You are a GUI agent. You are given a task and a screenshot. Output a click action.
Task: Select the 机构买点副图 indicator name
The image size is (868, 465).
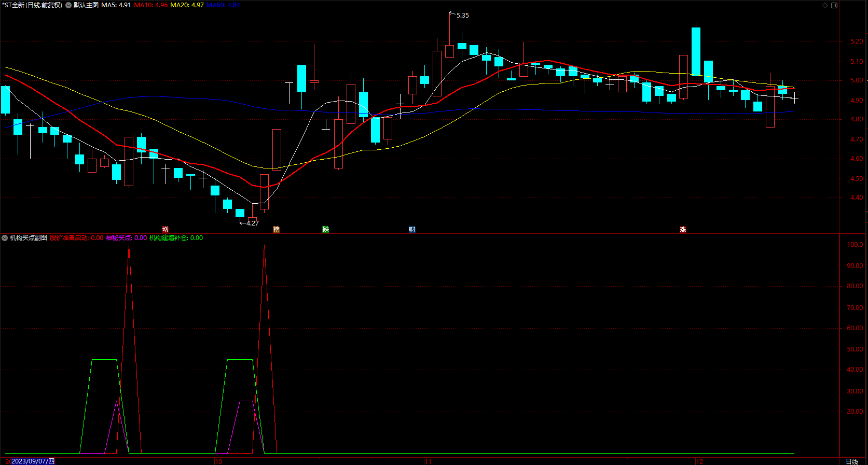point(29,238)
